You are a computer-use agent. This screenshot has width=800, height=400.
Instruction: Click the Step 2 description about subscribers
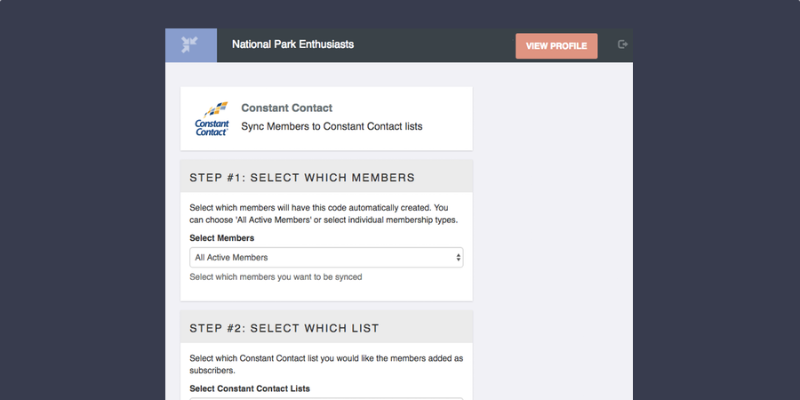(326, 364)
